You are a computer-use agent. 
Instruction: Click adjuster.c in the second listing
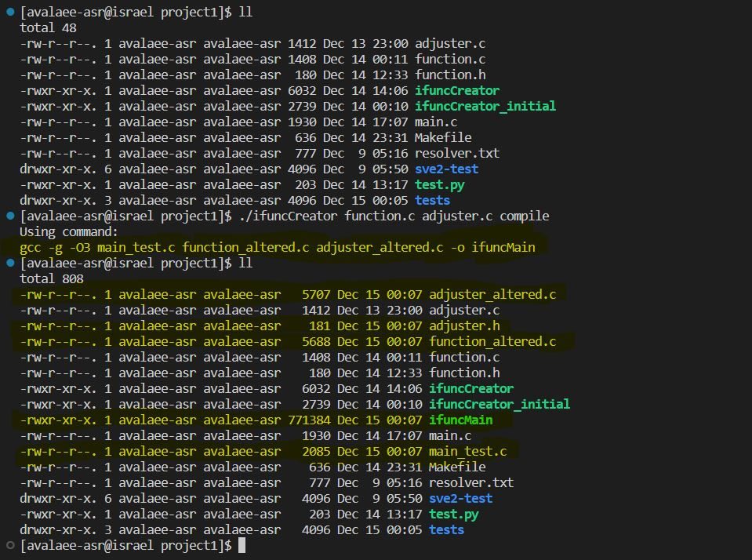[x=464, y=311]
